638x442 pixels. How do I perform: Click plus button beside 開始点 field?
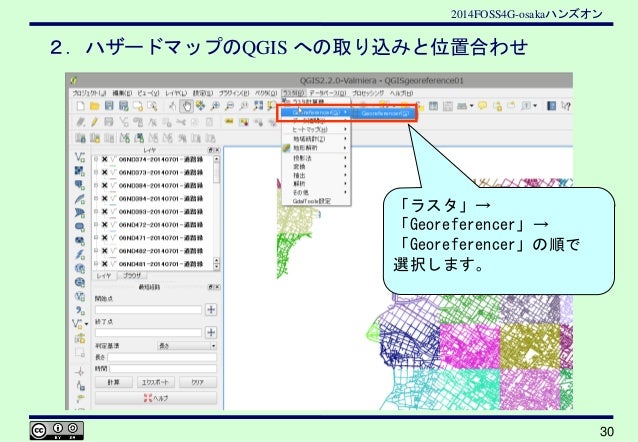click(211, 310)
